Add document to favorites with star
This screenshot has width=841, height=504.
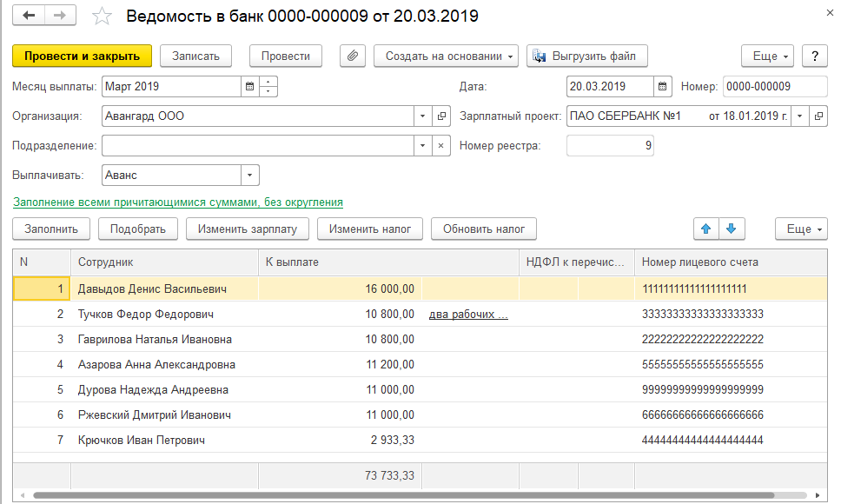[x=102, y=17]
